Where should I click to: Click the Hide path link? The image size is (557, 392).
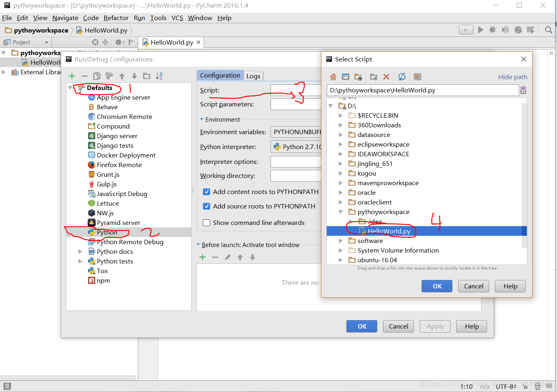[x=513, y=77]
